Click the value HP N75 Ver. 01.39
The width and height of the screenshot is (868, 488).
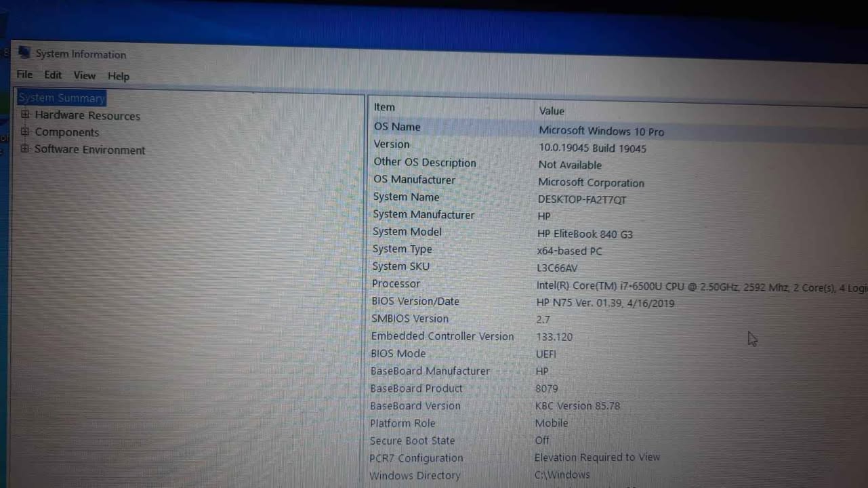click(x=605, y=303)
